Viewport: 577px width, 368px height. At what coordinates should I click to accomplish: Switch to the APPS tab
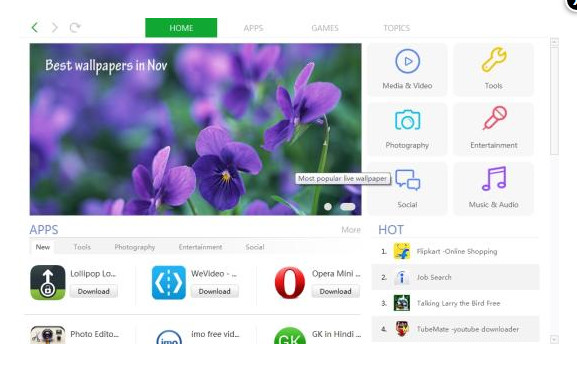tap(253, 28)
